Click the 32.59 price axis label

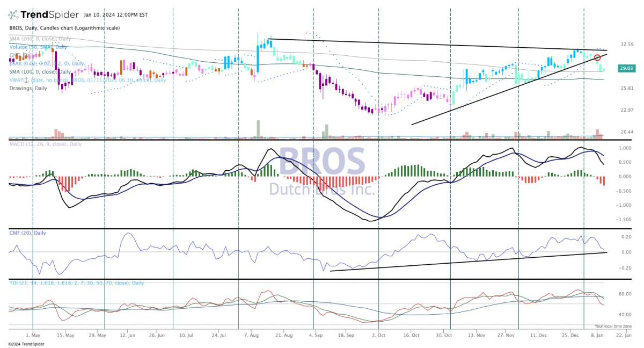pos(627,44)
